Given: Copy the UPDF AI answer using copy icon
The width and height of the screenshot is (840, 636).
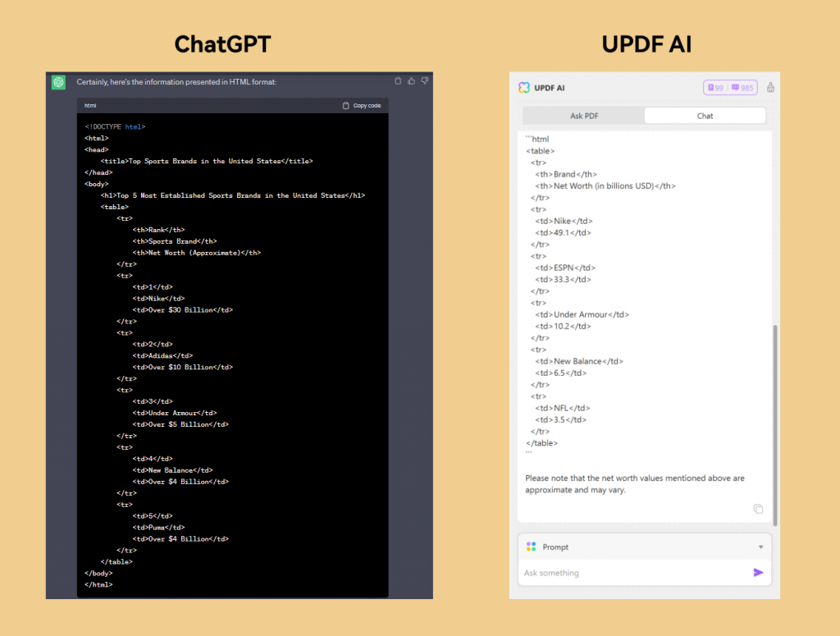Looking at the screenshot, I should (758, 509).
